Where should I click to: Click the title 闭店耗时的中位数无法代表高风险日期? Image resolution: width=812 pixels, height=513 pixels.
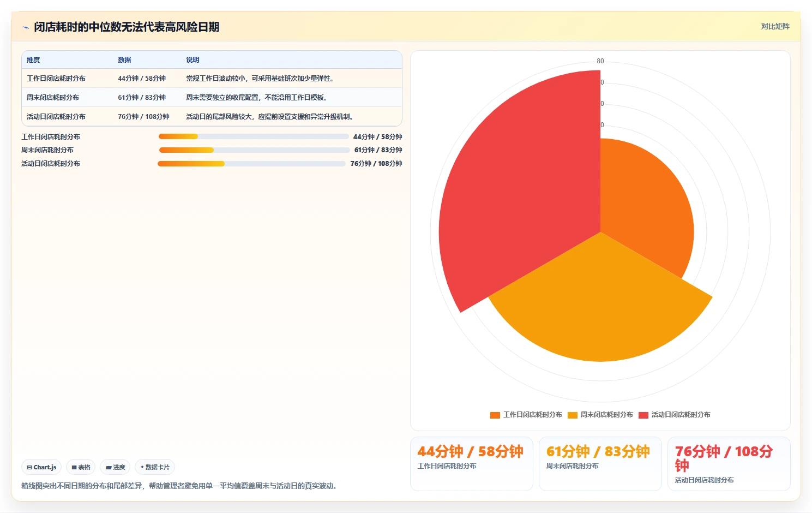point(127,27)
